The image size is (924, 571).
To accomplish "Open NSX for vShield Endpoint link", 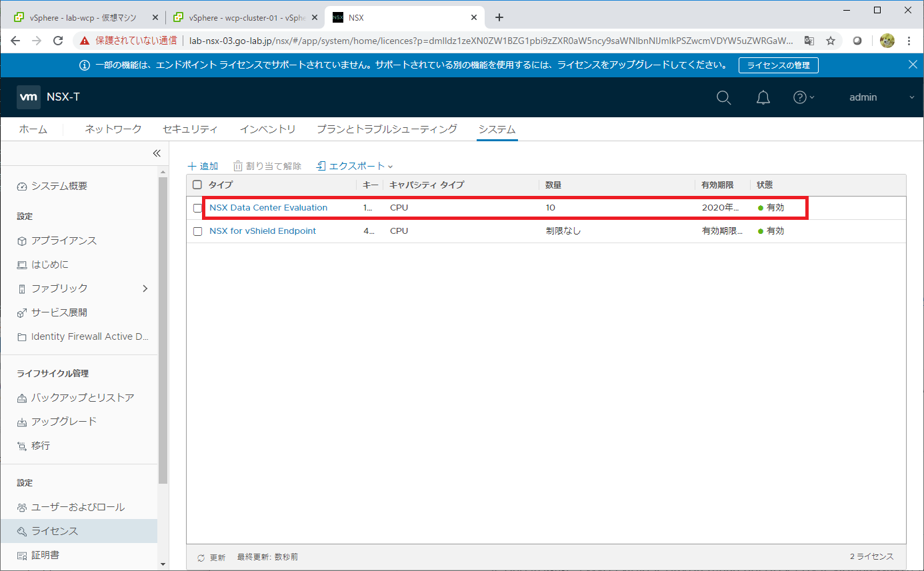I will point(263,231).
